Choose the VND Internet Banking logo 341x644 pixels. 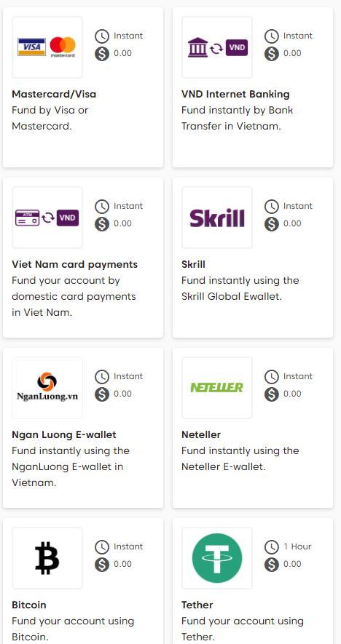tap(217, 47)
